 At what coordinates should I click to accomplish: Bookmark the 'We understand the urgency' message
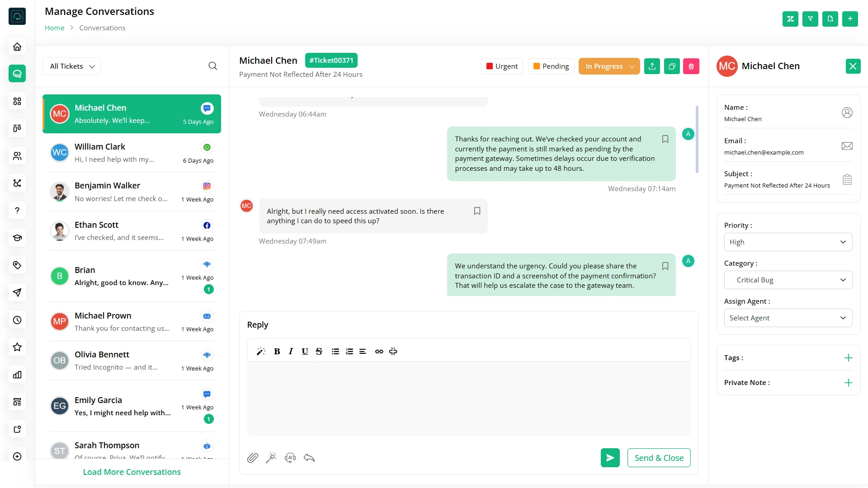[665, 266]
